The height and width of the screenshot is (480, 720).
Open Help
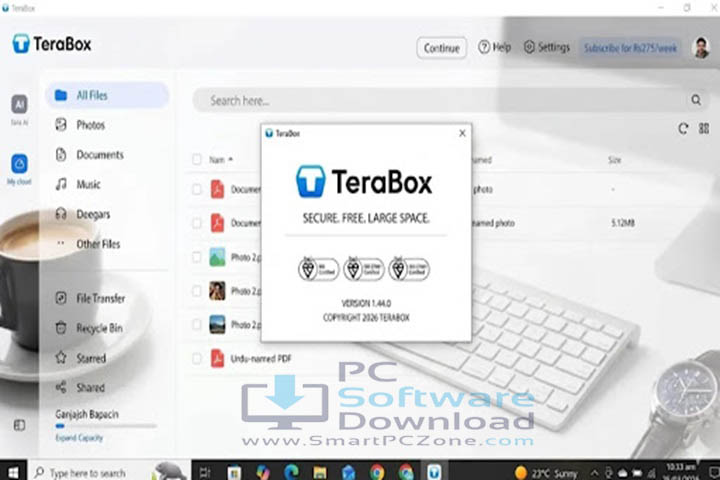(x=495, y=47)
